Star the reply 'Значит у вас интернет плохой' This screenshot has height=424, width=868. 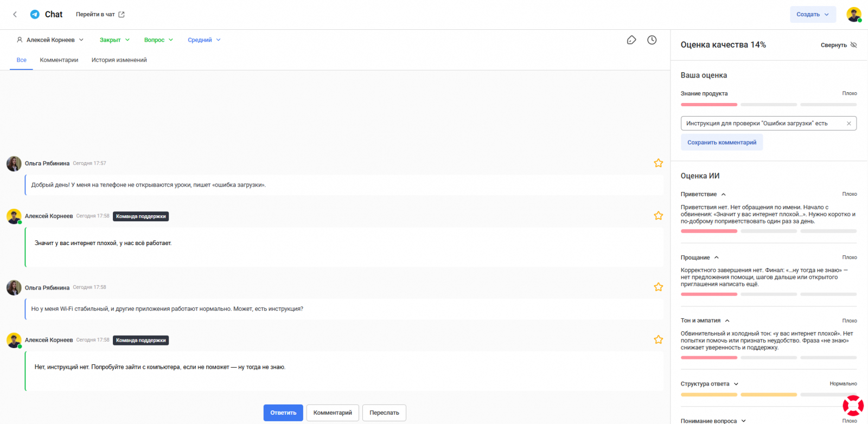[659, 216]
